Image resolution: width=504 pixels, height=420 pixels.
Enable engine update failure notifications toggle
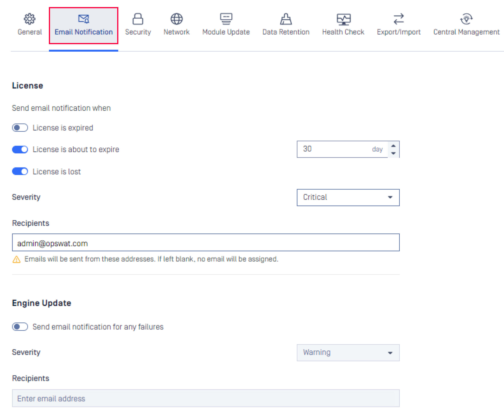tap(20, 327)
